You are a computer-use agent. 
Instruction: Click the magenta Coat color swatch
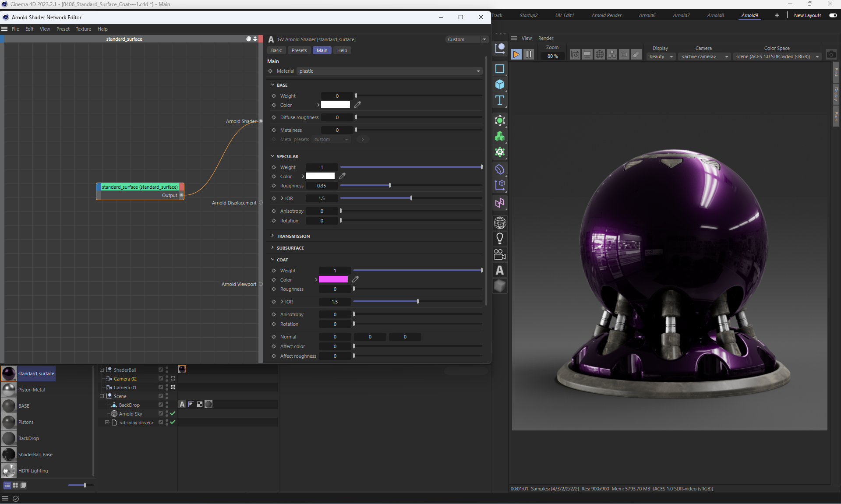[x=333, y=279]
